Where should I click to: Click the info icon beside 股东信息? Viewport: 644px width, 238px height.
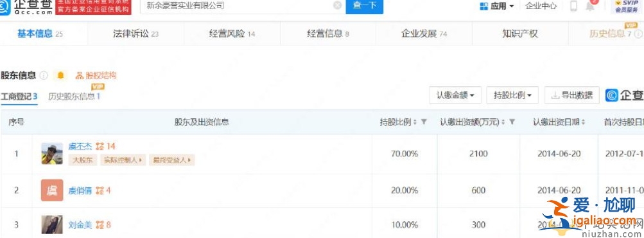44,76
